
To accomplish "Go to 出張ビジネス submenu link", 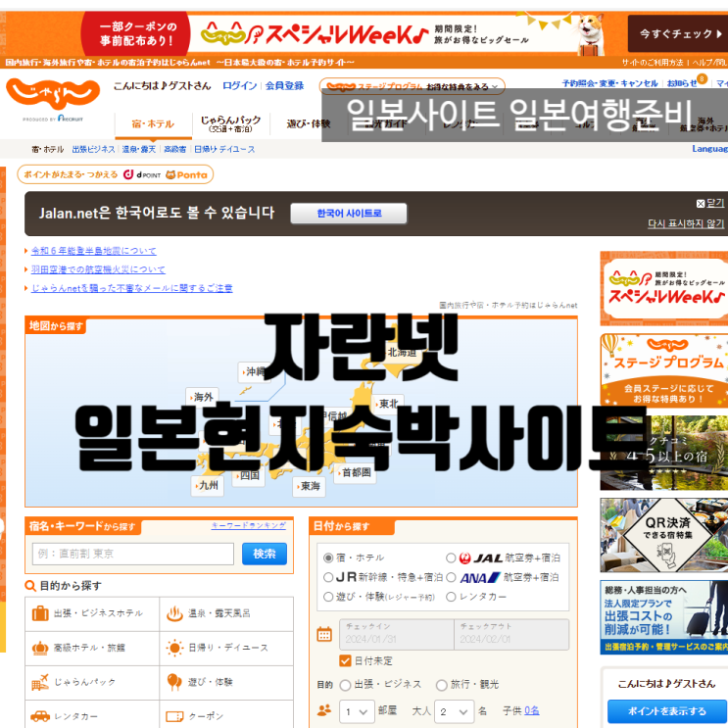I will click(93, 149).
